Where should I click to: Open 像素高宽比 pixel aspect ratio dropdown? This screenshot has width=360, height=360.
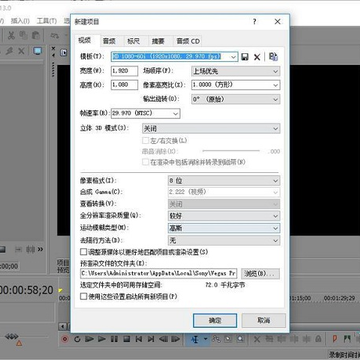coord(236,85)
